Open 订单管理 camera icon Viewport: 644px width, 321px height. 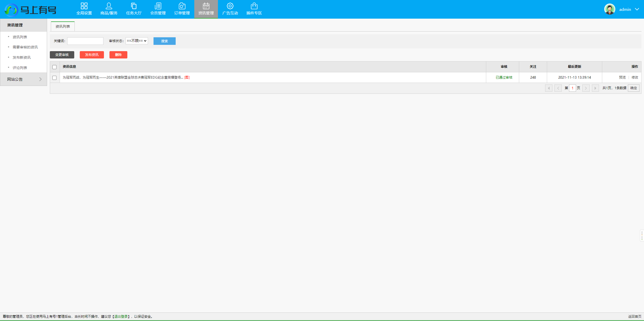(x=182, y=6)
